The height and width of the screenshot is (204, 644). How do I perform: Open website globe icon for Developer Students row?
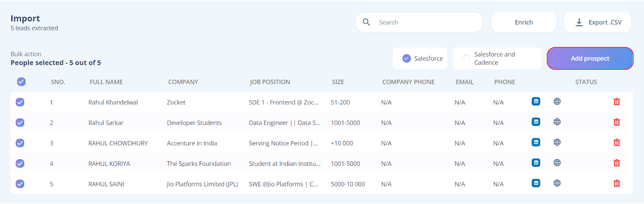(x=557, y=122)
